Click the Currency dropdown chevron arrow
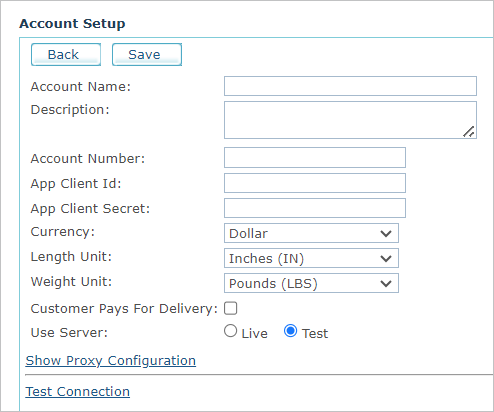Image resolution: width=494 pixels, height=412 pixels. (x=386, y=234)
